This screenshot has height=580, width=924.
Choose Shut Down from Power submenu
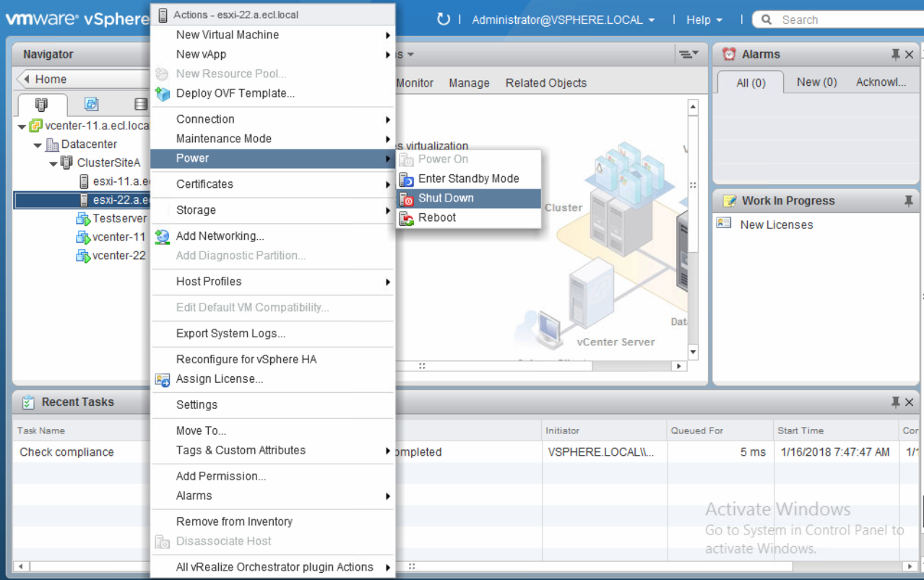(469, 199)
